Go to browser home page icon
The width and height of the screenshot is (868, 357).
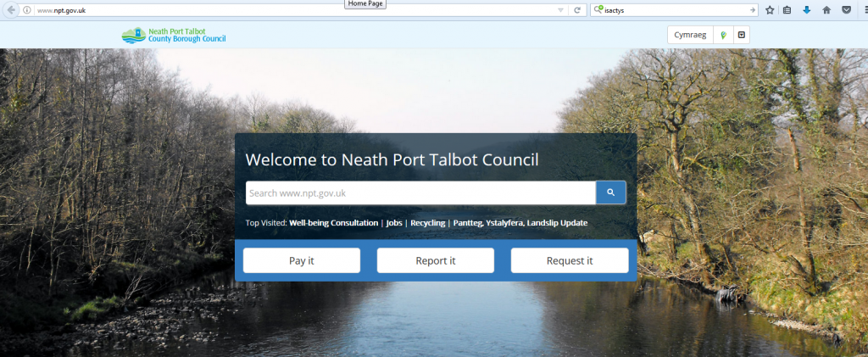tap(826, 10)
